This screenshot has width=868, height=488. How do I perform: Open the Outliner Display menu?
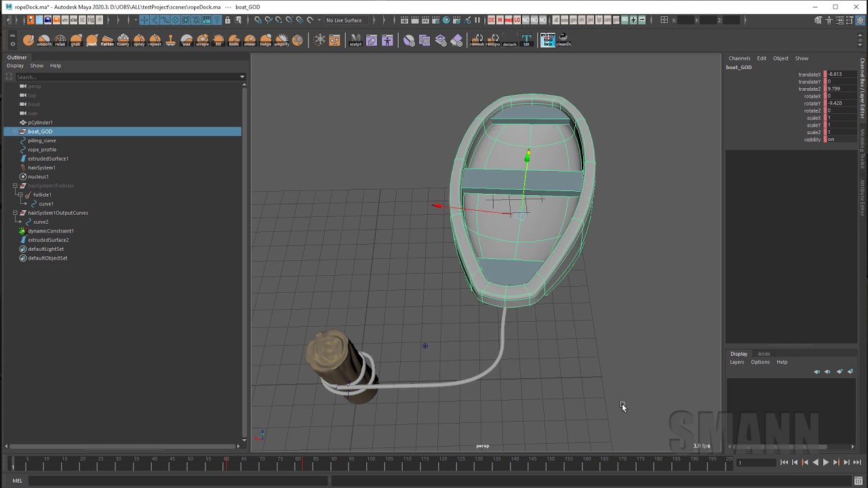click(15, 66)
